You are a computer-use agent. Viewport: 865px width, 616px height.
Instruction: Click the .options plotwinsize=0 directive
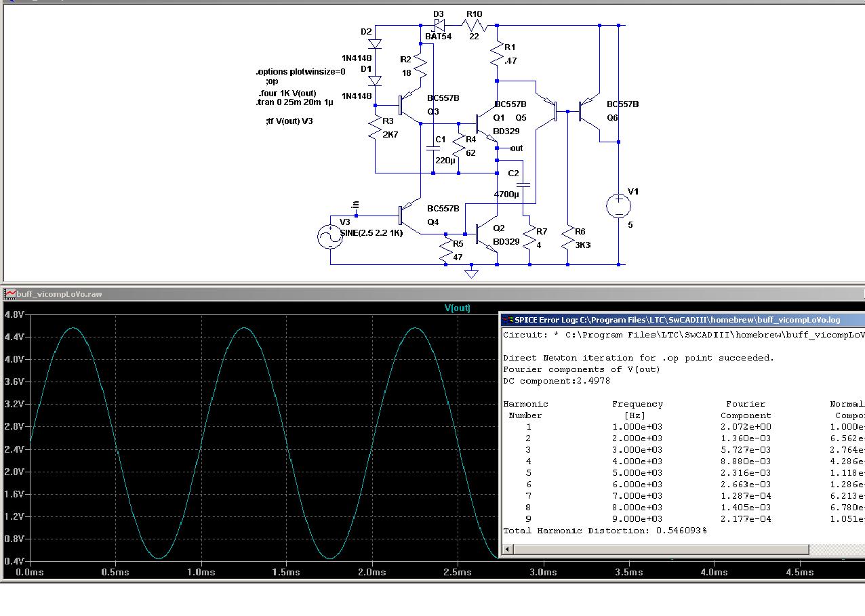click(x=300, y=71)
